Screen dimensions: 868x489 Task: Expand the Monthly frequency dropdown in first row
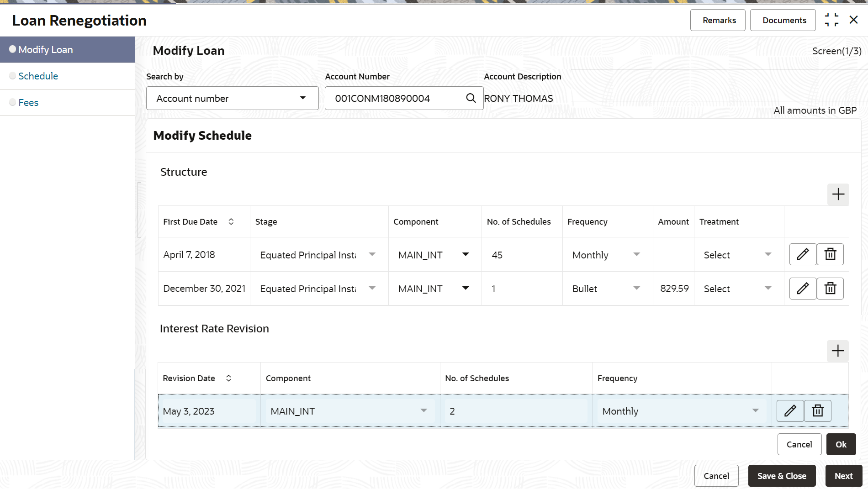point(636,255)
